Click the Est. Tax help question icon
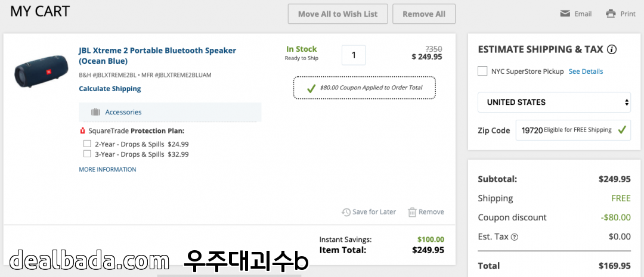This screenshot has height=277, width=644. pyautogui.click(x=515, y=237)
